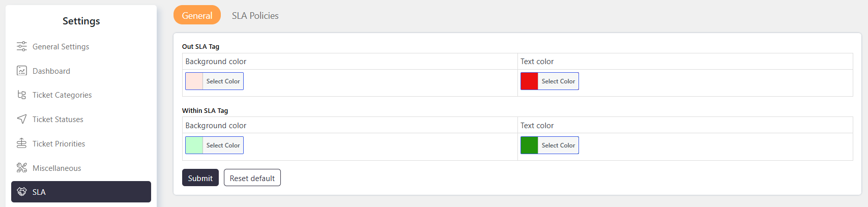Click the Miscellaneous tools icon
Image resolution: width=868 pixels, height=207 pixels.
[x=22, y=168]
